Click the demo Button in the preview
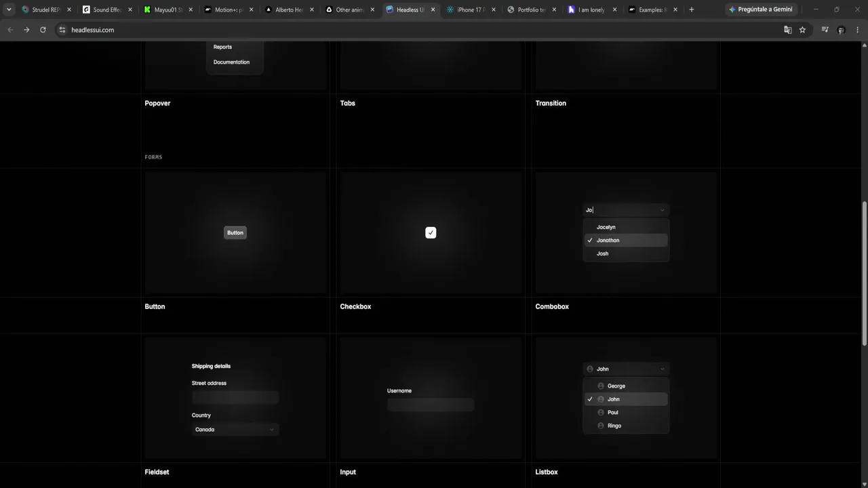The width and height of the screenshot is (868, 488). point(235,232)
